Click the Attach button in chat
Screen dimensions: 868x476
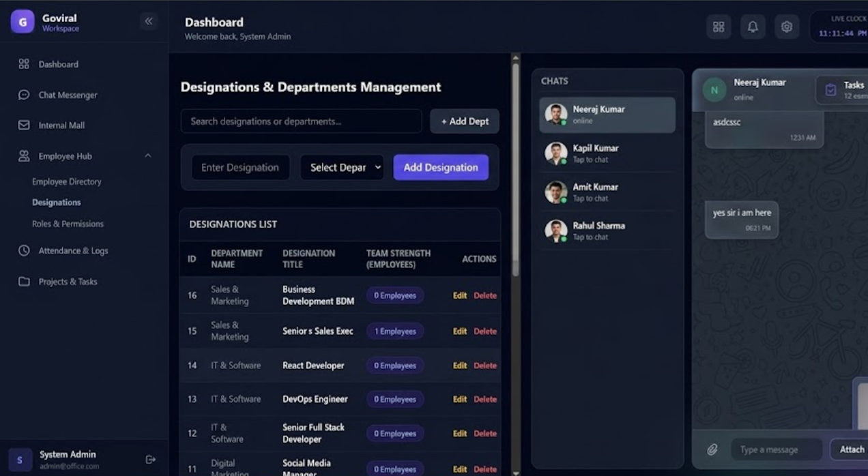(850, 449)
